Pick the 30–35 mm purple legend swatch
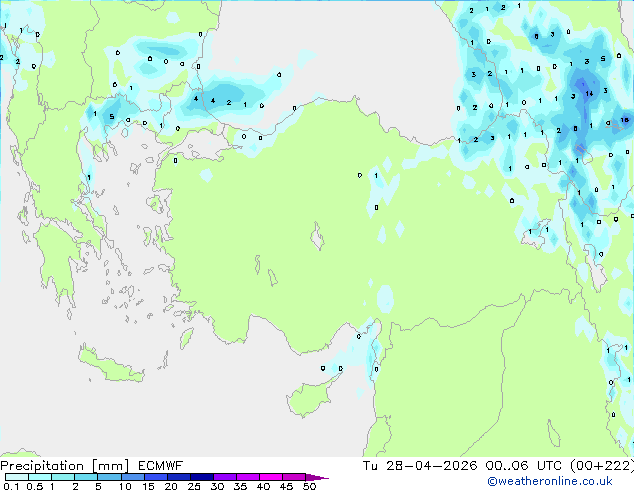The image size is (634, 490). [224, 477]
